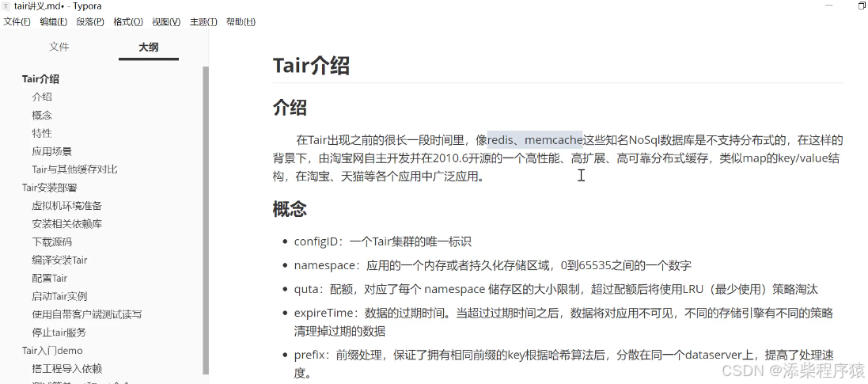This screenshot has height=384, width=868.
Task: Jump to Tair介绍 in the outline
Action: [40, 78]
